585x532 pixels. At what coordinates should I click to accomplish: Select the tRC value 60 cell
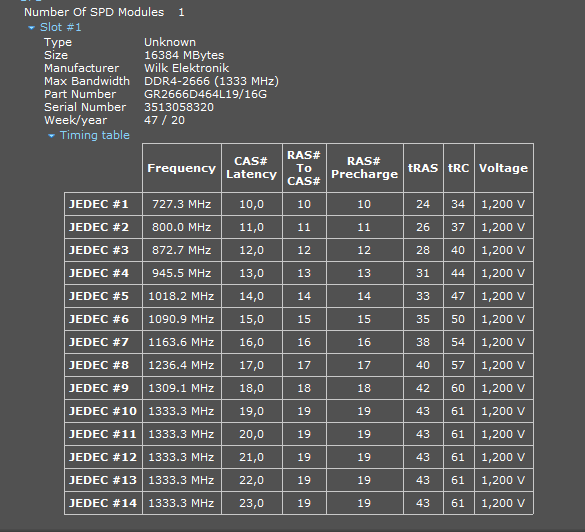click(459, 388)
